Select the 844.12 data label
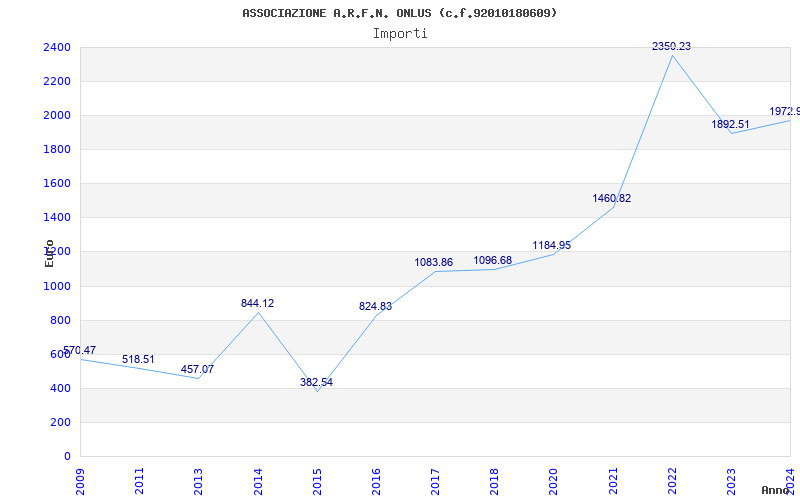This screenshot has height=500, width=800. [258, 303]
